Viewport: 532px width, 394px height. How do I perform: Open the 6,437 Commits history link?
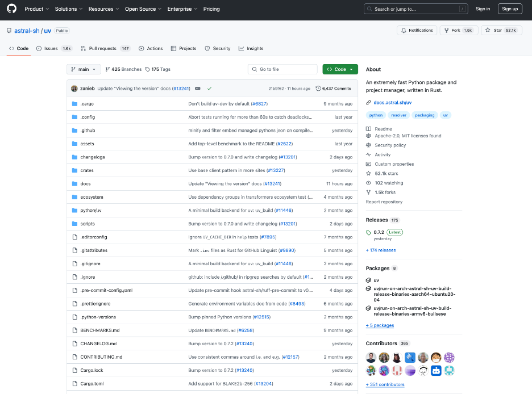(x=333, y=89)
